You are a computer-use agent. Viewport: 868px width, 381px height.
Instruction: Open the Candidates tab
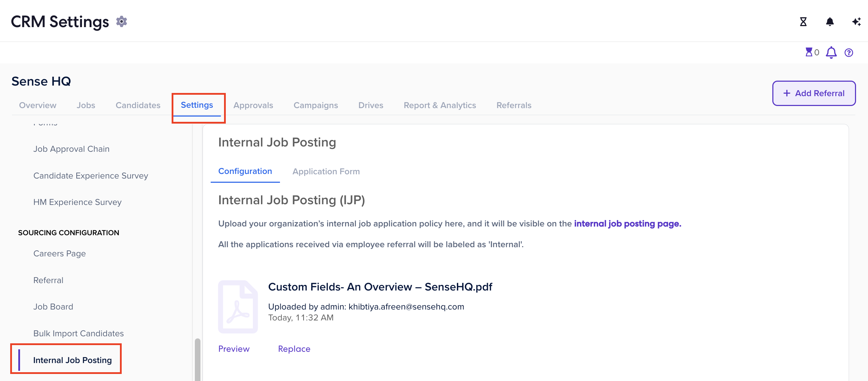click(x=138, y=105)
